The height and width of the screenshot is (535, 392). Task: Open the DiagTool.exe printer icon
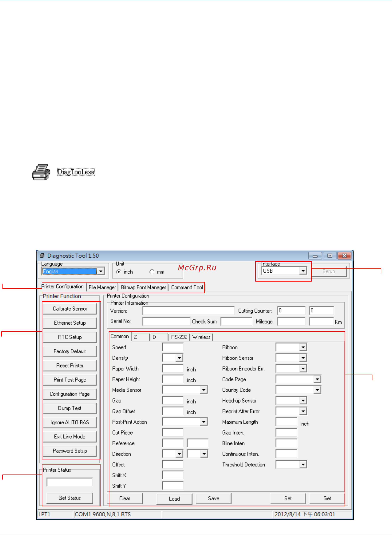click(x=41, y=172)
